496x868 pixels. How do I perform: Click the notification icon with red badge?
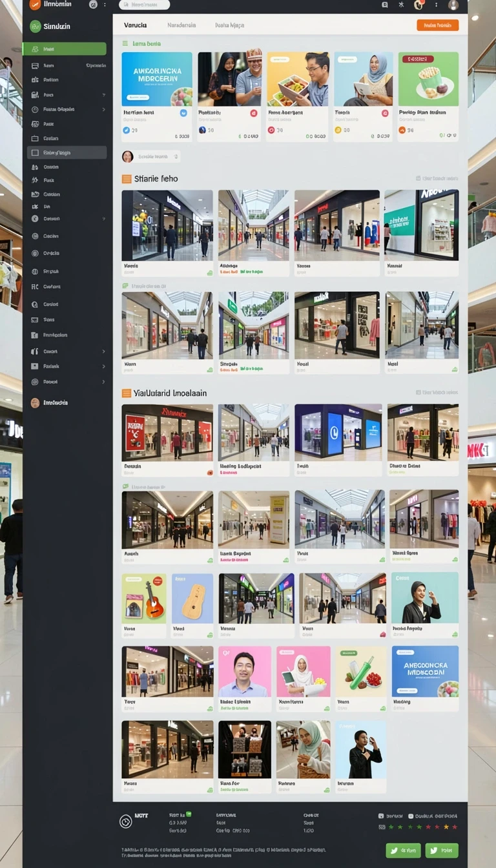[418, 5]
